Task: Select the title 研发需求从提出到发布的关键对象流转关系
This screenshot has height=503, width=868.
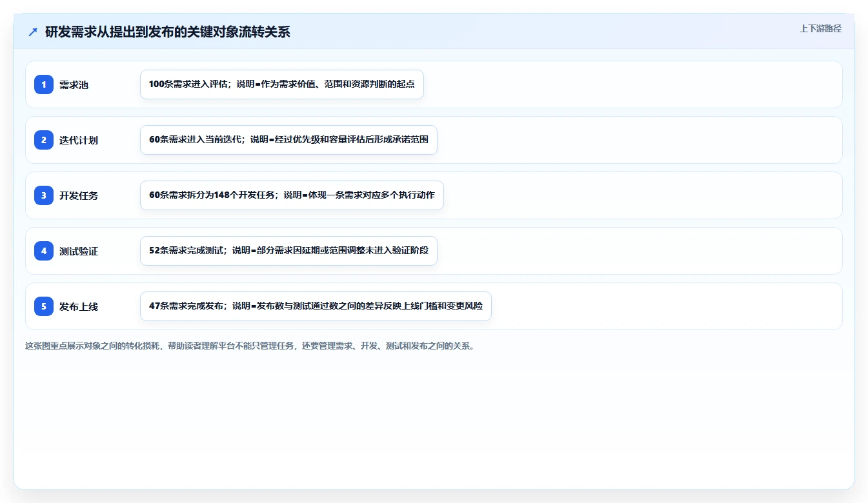Action: tap(168, 32)
